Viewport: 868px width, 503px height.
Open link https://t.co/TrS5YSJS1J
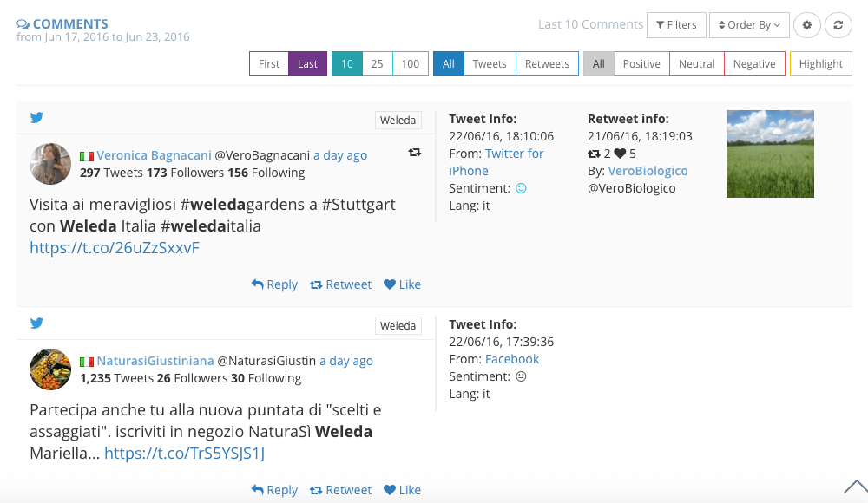coord(184,454)
